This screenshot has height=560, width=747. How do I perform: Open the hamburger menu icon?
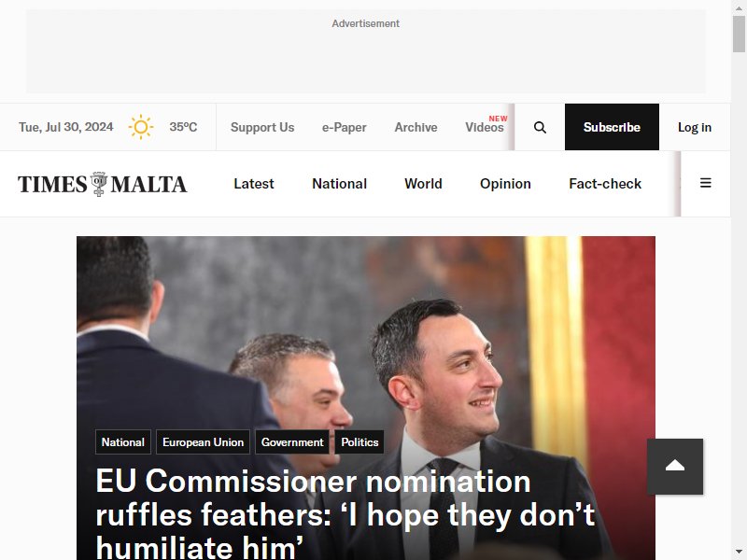tap(706, 183)
